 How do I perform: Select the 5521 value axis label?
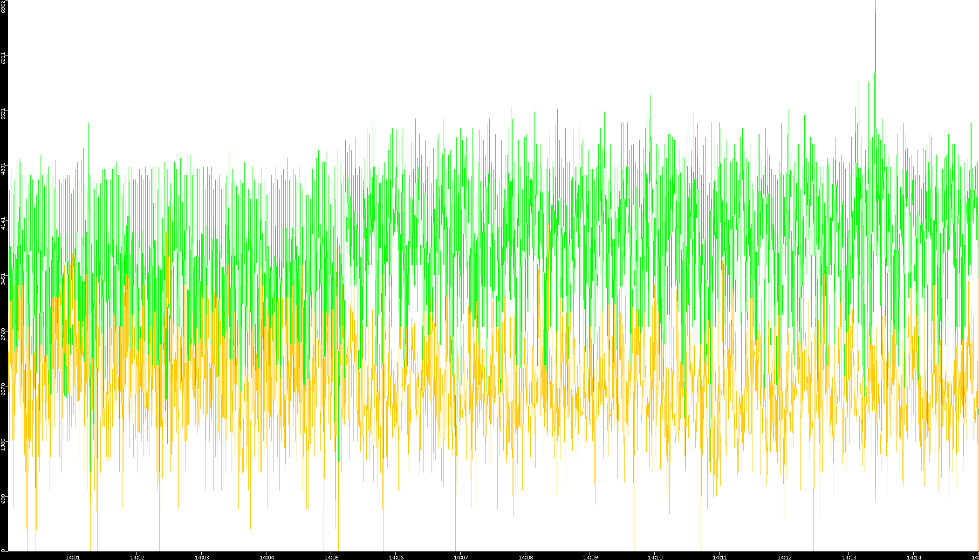click(x=3, y=114)
